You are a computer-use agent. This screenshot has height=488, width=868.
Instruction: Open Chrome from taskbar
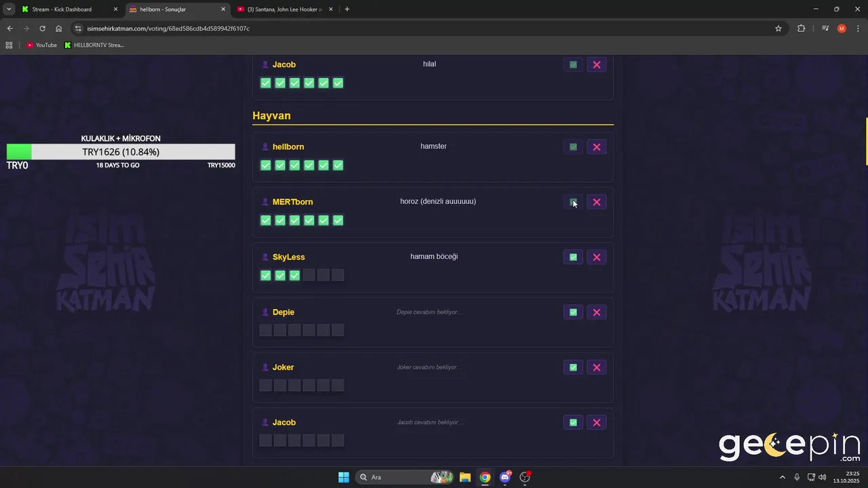[x=485, y=477]
